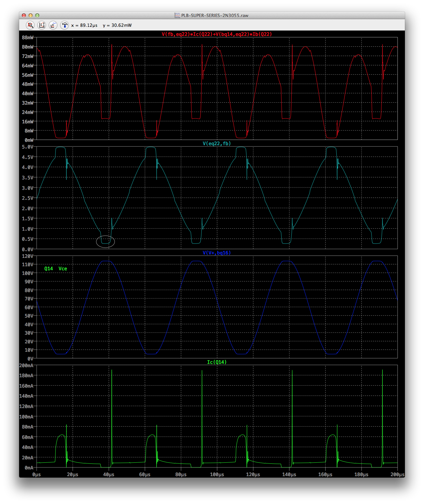The height and width of the screenshot is (504, 424).
Task: Open the control panel hammer icon
Action: click(64, 25)
